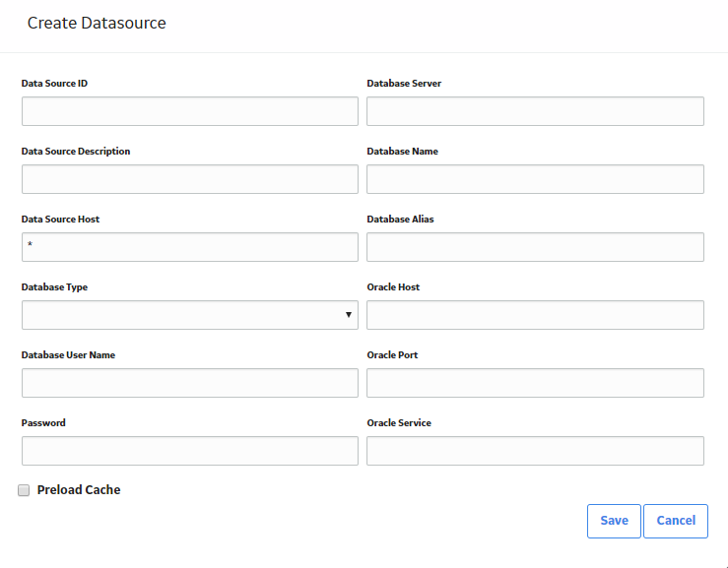Click the Database Type label
This screenshot has height=568, width=728.
tap(54, 287)
